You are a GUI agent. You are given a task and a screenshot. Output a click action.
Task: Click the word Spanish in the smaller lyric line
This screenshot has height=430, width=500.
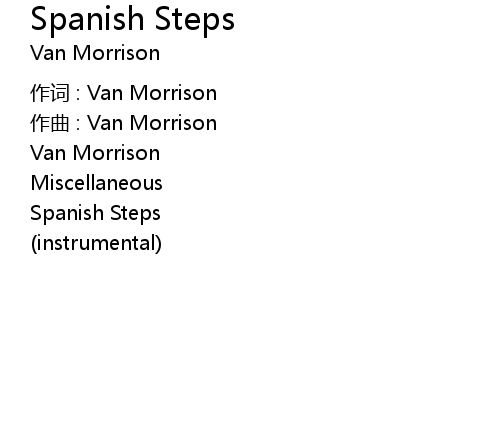coord(67,214)
